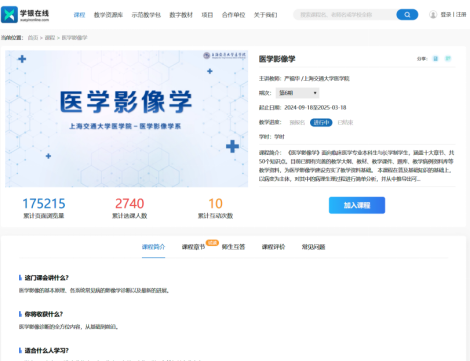The height and width of the screenshot is (361, 470).
Task: Open the 示范教学包 nav item
Action: pyautogui.click(x=146, y=15)
